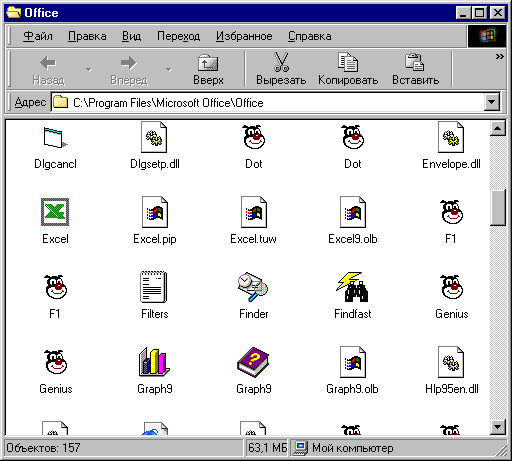Open the Вперед history dropdown arrow
Viewport: 512px width, 461px height.
pyautogui.click(x=169, y=70)
